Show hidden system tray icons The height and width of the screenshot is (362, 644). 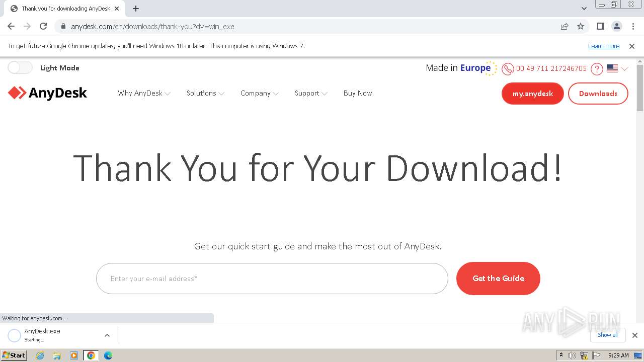561,355
